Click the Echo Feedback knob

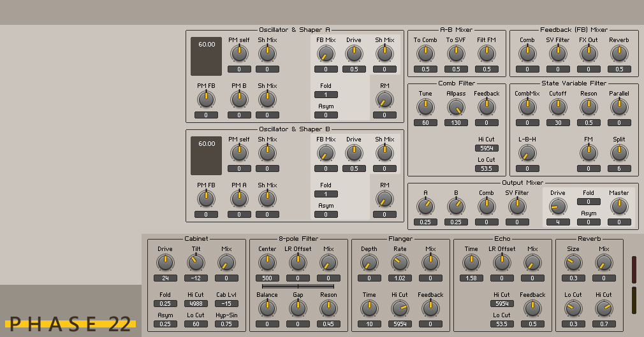tap(532, 309)
